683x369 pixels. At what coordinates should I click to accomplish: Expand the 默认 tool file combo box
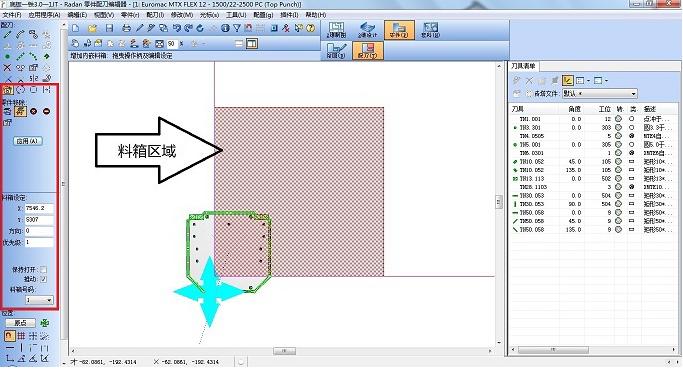pos(599,93)
